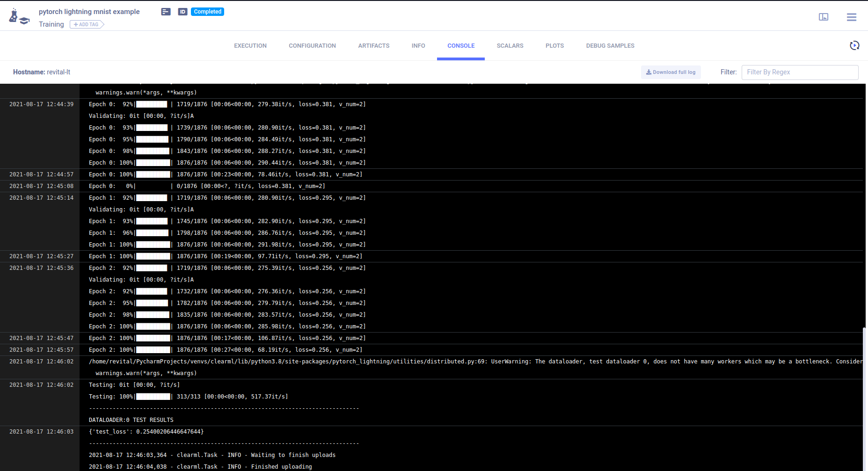Download the full log
Viewport: 868px width, 471px height.
tap(671, 72)
